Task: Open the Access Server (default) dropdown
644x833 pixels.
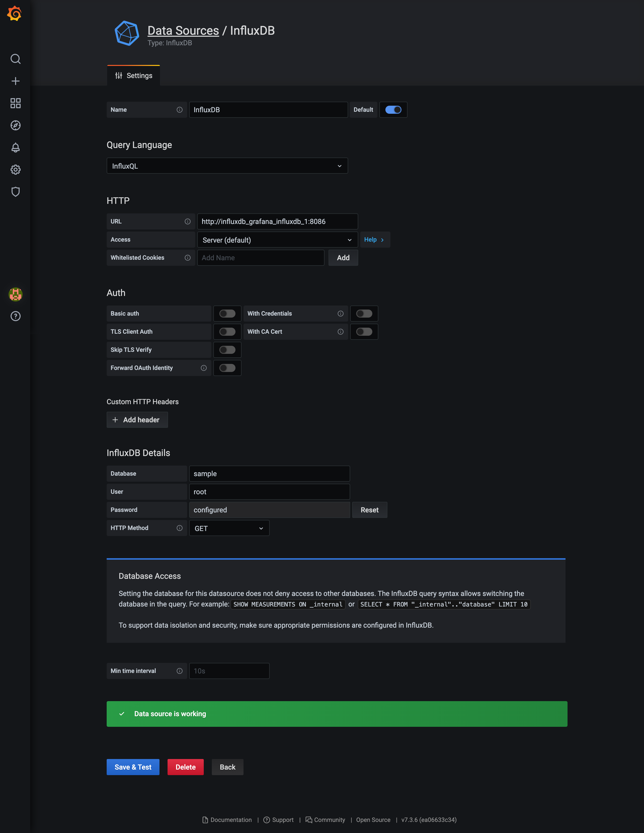Action: [277, 240]
